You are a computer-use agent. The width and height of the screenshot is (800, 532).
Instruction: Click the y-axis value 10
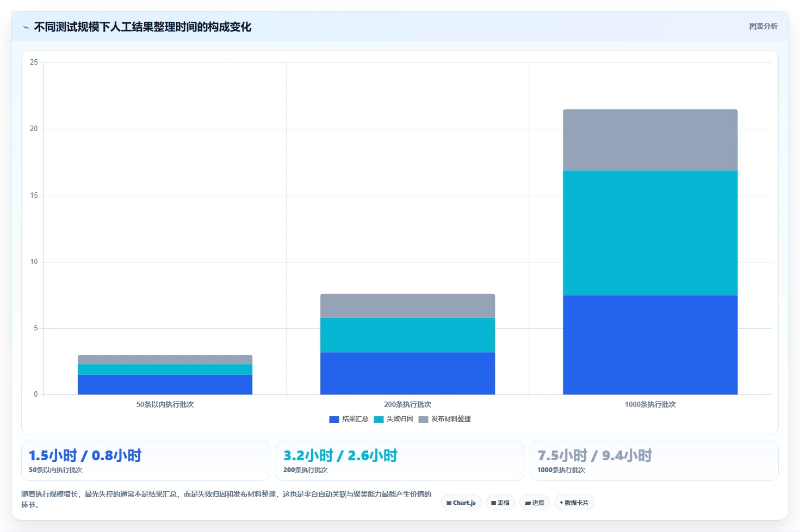[x=34, y=262]
